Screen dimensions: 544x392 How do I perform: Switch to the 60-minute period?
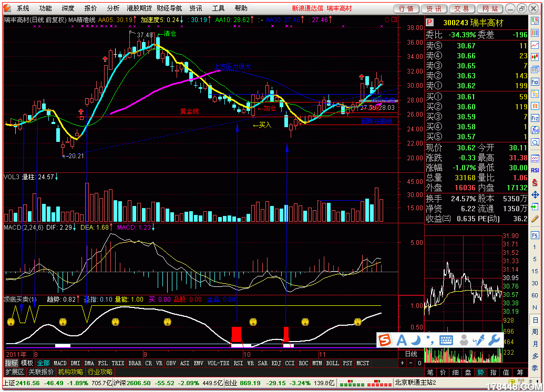[535, 295]
